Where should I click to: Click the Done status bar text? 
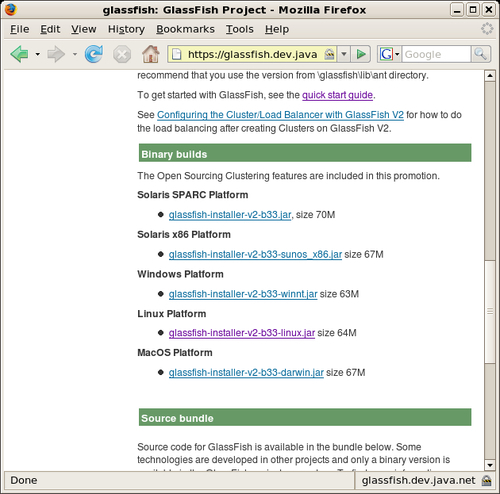coord(24,481)
